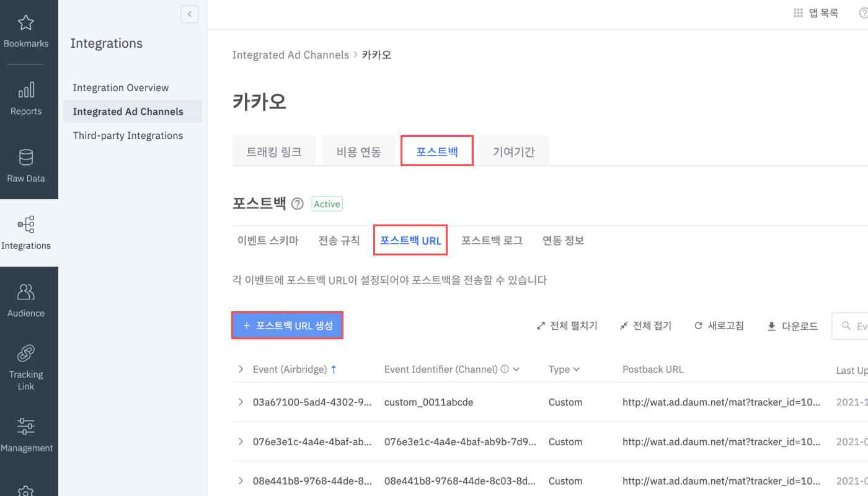Image resolution: width=868 pixels, height=496 pixels.
Task: Open Raw Data database icon
Action: point(26,157)
